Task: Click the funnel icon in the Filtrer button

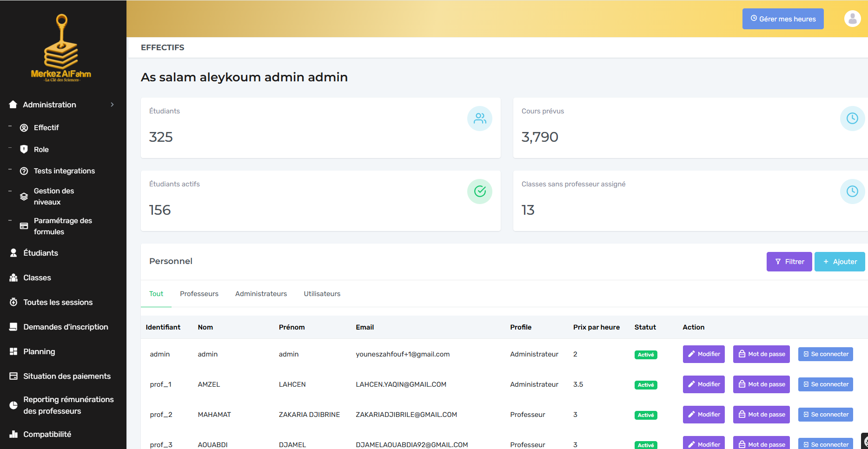Action: coord(778,262)
